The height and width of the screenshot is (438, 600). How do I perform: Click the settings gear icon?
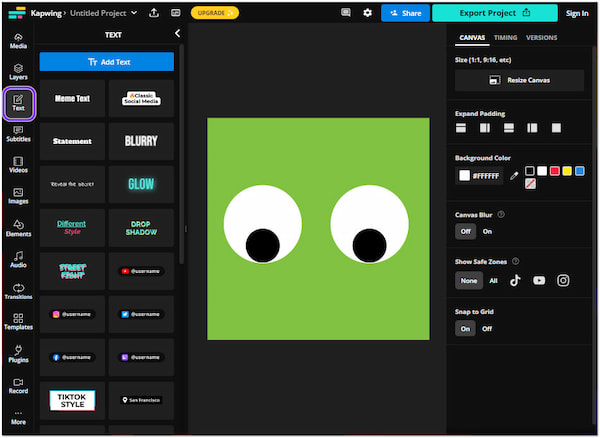click(x=367, y=13)
